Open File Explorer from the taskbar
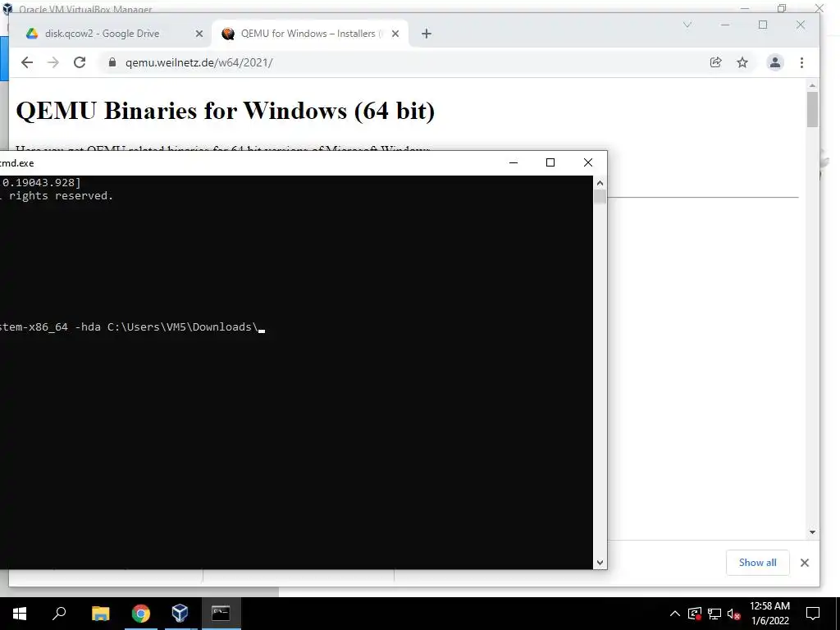The image size is (840, 630). [x=100, y=614]
